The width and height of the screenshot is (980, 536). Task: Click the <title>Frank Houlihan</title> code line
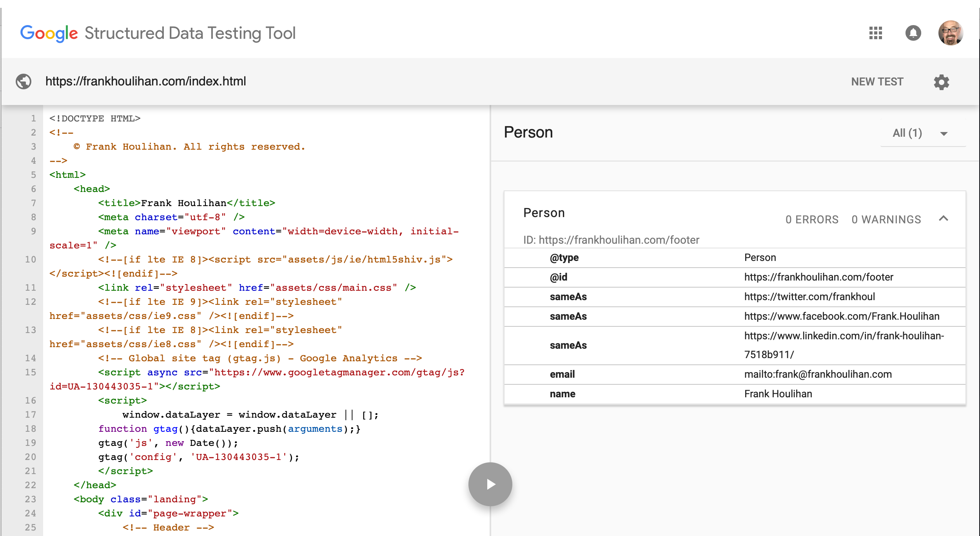(187, 203)
